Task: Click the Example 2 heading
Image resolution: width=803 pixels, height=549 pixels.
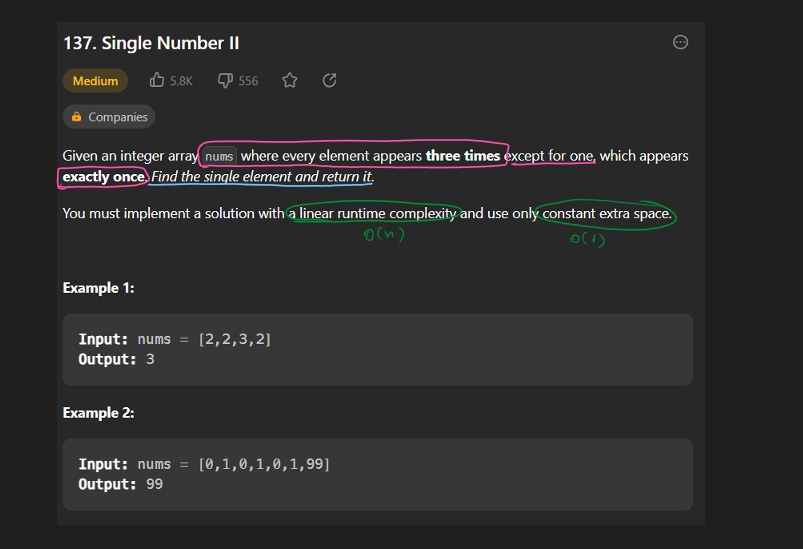Action: click(x=98, y=413)
